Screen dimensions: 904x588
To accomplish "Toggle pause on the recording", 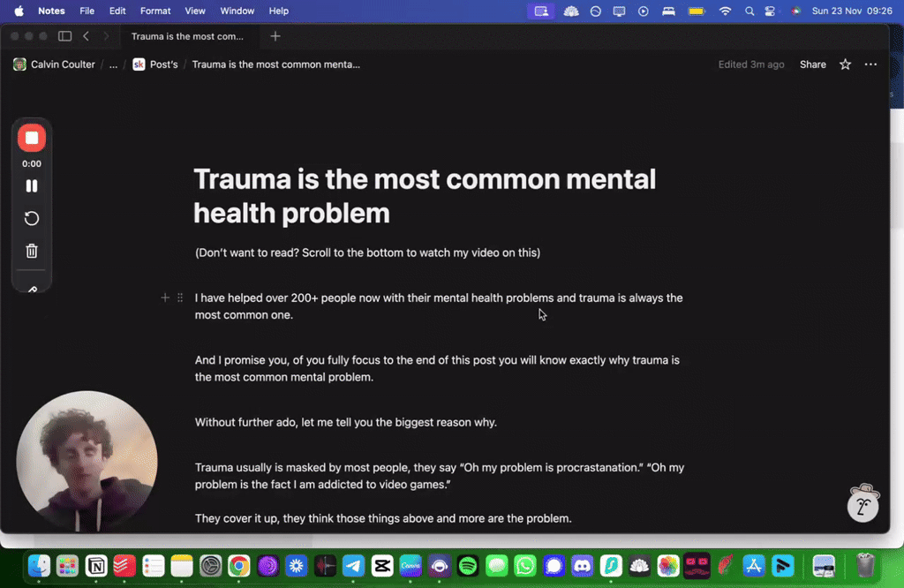I will tap(32, 185).
